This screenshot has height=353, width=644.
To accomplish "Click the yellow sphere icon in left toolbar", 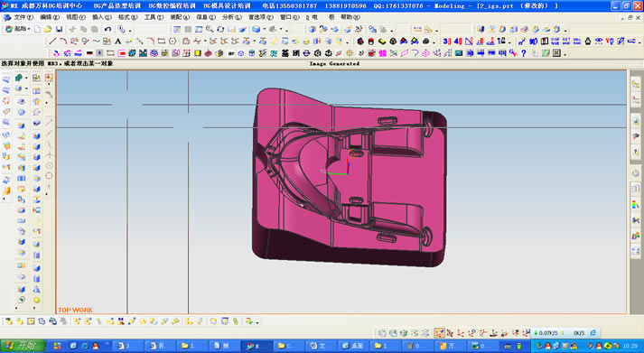I will (x=36, y=300).
